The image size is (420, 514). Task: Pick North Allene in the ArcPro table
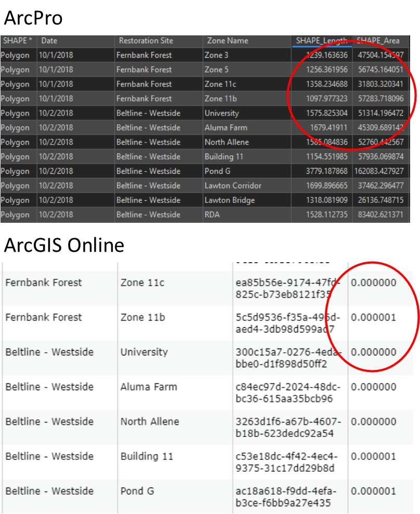tap(227, 142)
